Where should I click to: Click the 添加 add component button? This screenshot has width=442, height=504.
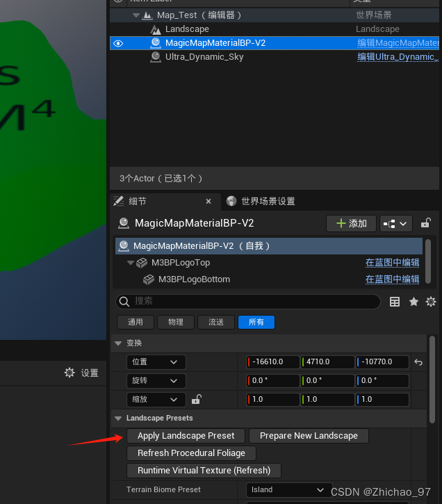point(351,223)
